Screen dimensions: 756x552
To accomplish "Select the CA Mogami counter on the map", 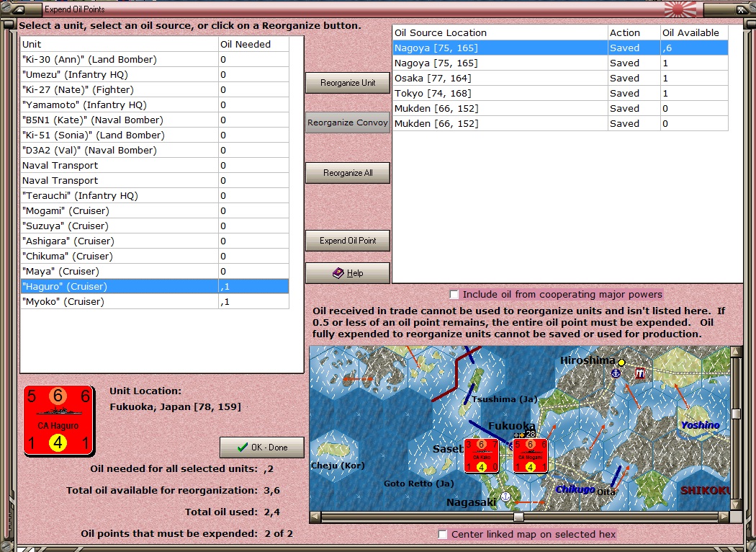I will coord(531,455).
